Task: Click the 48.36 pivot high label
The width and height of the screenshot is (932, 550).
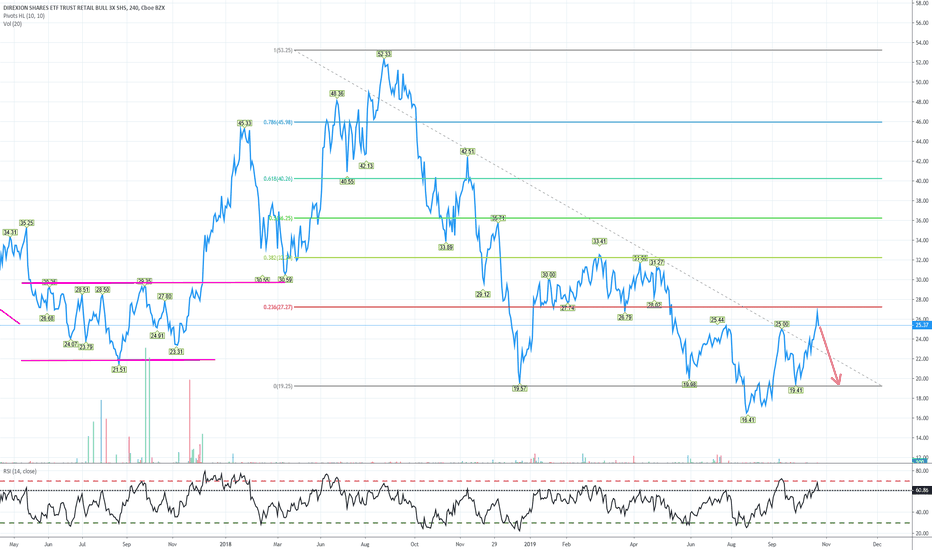Action: [337, 93]
